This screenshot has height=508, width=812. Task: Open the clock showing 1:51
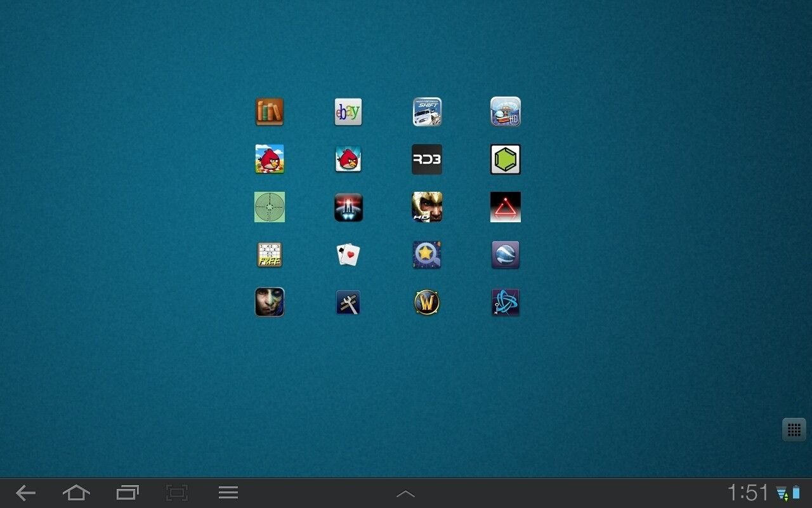747,493
